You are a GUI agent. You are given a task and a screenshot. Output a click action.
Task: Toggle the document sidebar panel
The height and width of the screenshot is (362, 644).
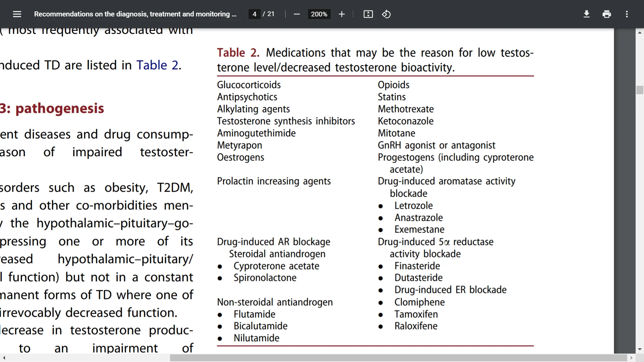(17, 14)
